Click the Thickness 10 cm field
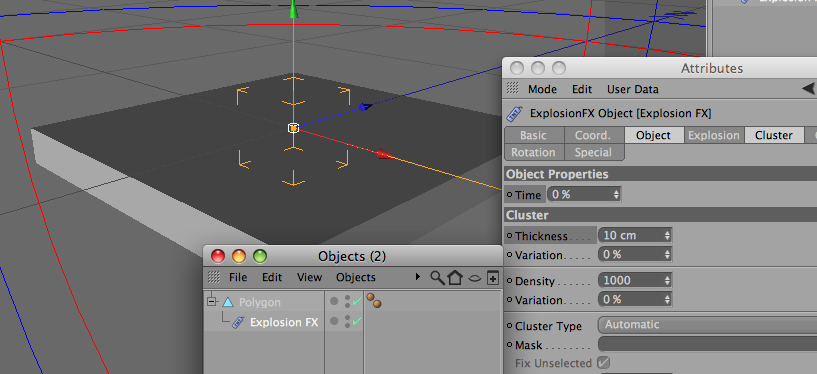This screenshot has height=374, width=817. pyautogui.click(x=635, y=235)
